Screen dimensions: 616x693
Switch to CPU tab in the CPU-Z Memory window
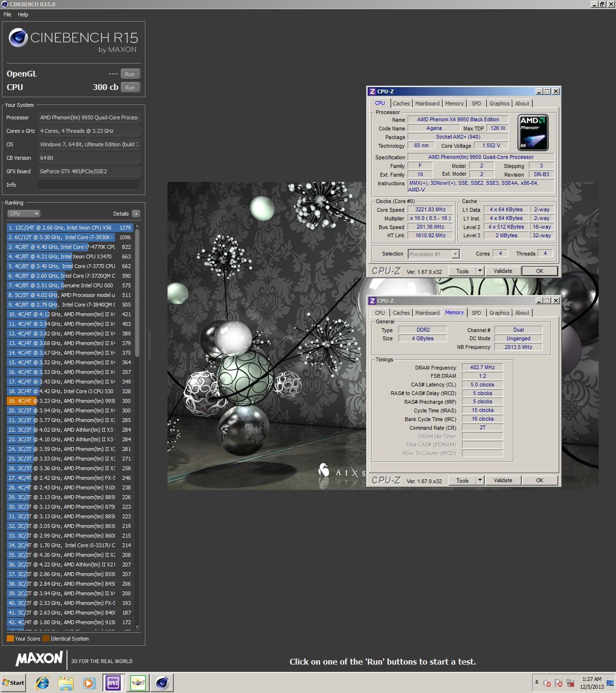[x=380, y=313]
